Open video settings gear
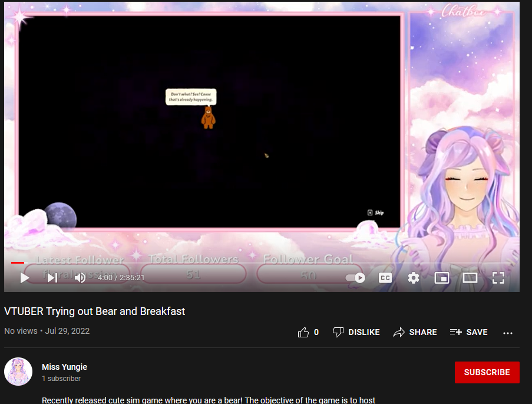This screenshot has height=404, width=532. click(x=413, y=278)
